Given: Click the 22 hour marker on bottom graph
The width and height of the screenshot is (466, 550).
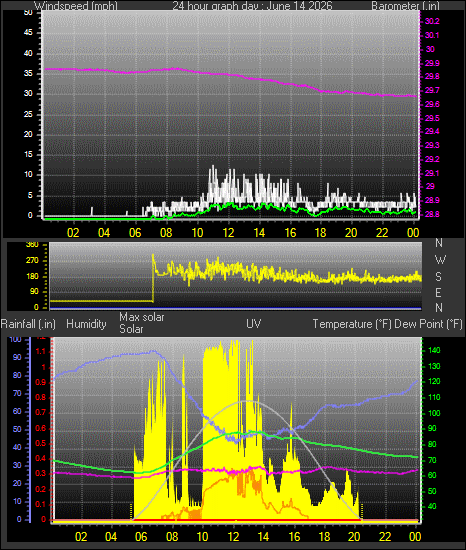Looking at the screenshot, I should [x=385, y=536].
